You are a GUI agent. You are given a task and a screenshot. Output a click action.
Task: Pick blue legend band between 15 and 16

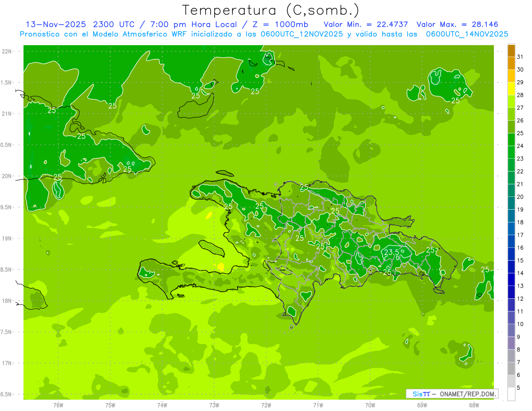click(511, 254)
